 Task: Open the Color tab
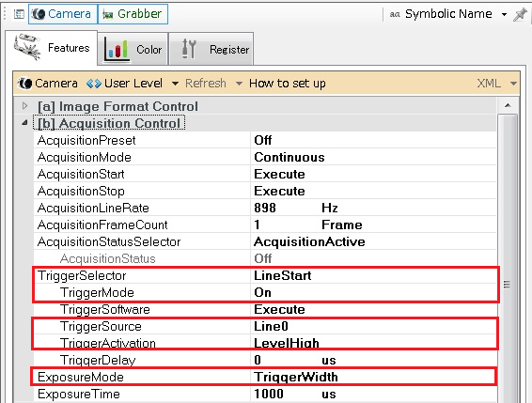(x=133, y=49)
